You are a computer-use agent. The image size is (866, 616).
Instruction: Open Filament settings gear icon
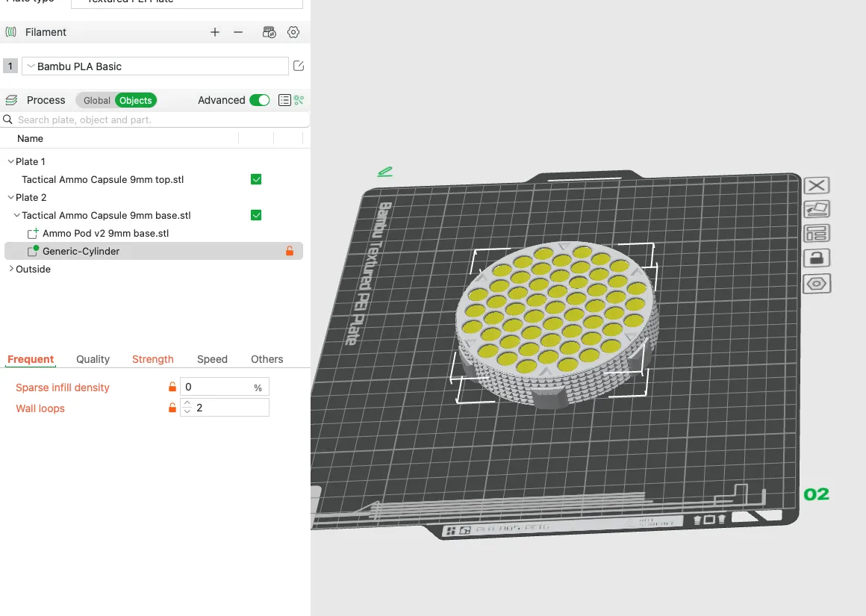pyautogui.click(x=293, y=32)
